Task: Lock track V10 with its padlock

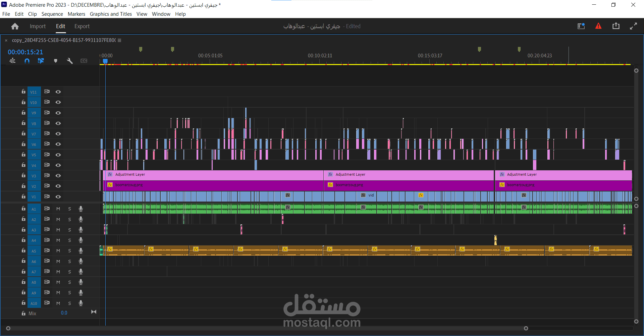Action: pos(23,102)
